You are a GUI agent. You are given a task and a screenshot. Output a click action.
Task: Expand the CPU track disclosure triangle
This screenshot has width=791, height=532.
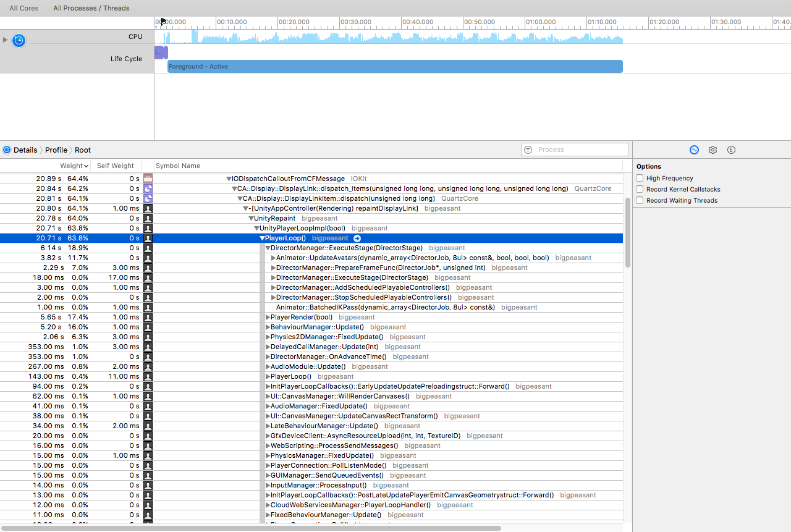click(x=6, y=40)
